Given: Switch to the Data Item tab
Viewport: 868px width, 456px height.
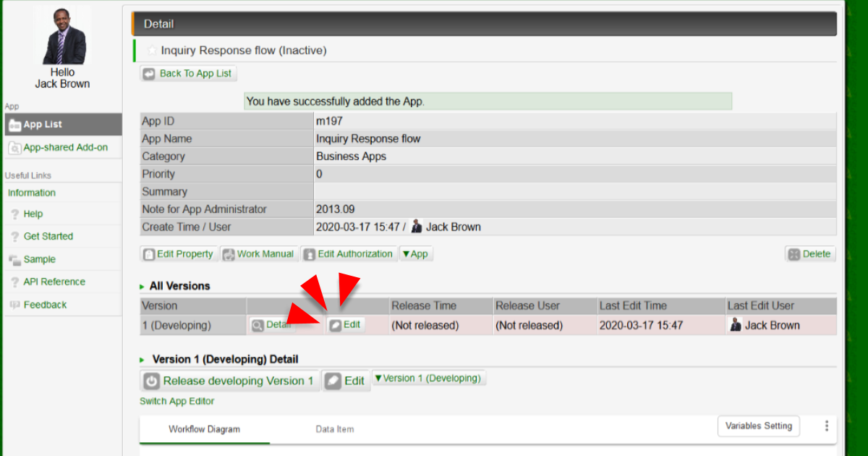Looking at the screenshot, I should tap(335, 429).
